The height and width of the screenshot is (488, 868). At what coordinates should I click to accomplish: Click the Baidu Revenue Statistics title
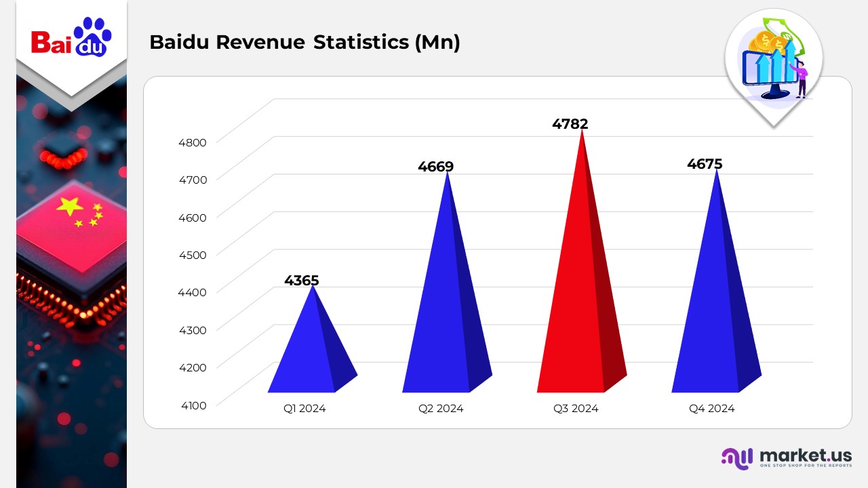tap(304, 42)
